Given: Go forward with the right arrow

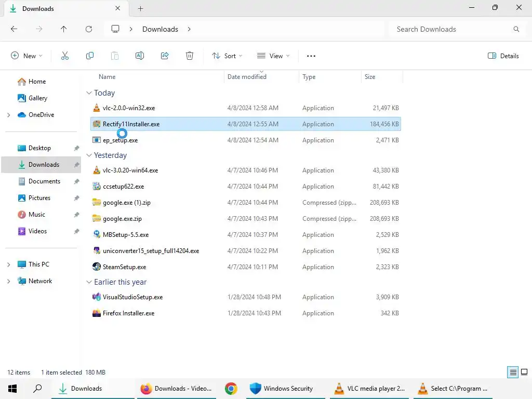Looking at the screenshot, I should click(39, 29).
